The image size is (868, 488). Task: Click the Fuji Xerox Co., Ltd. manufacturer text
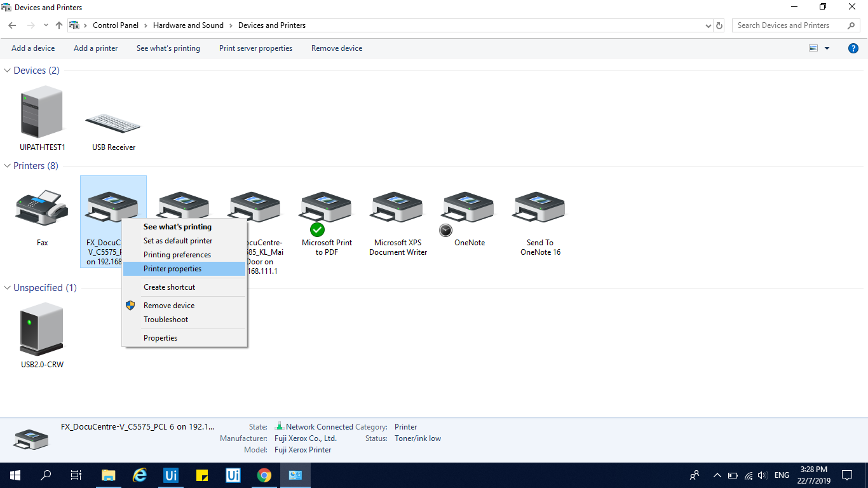point(306,438)
